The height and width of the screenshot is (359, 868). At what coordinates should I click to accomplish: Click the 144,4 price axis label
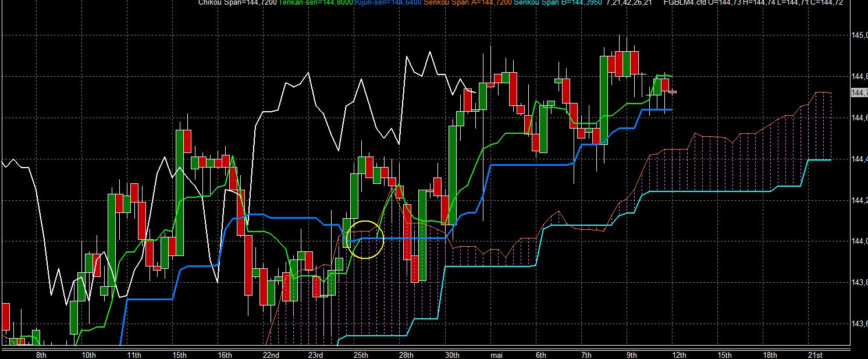click(x=859, y=159)
